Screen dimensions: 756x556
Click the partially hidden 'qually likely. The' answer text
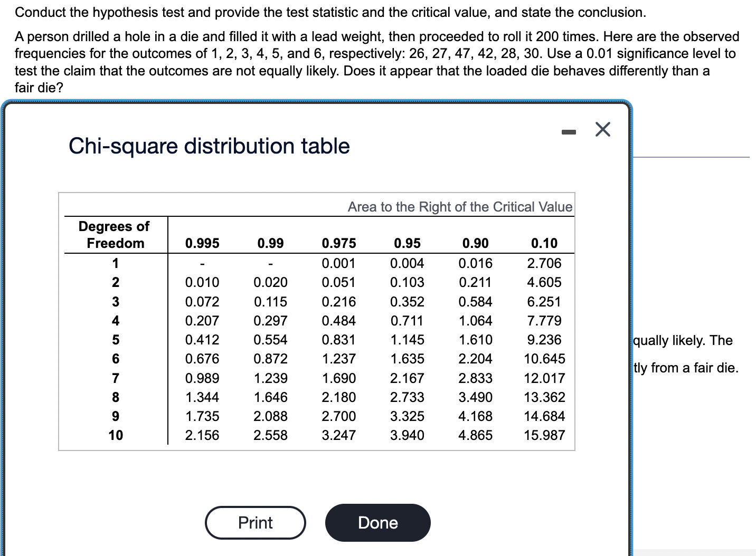(683, 341)
